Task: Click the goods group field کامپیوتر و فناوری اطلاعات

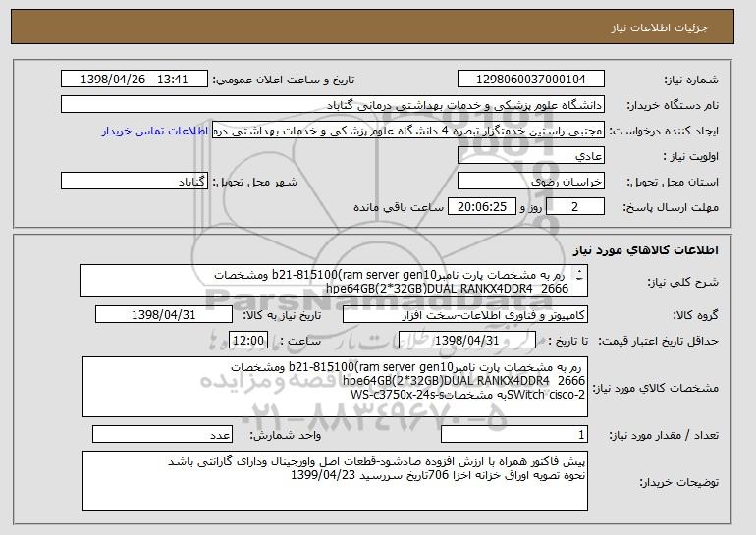Action: tap(465, 315)
